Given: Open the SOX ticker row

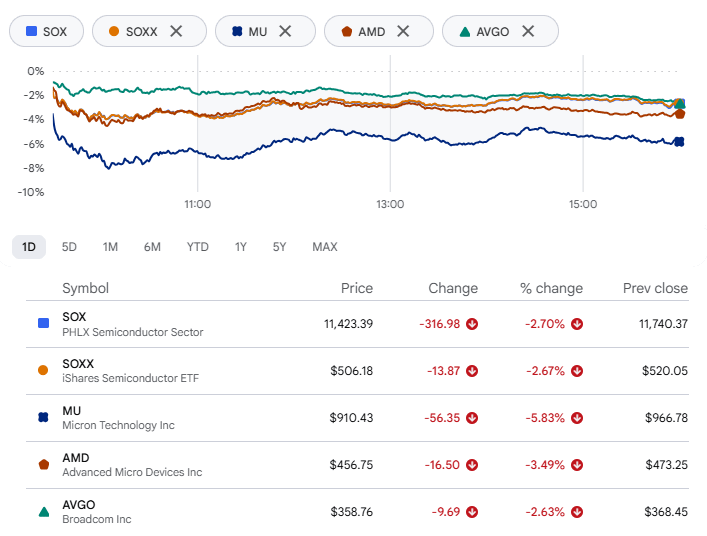Looking at the screenshot, I should (357, 324).
